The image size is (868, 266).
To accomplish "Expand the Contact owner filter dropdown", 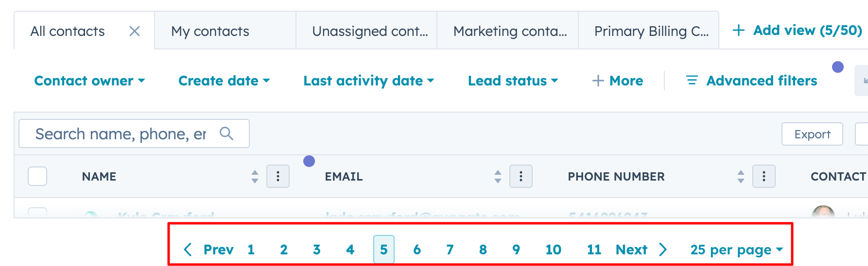I will 89,81.
